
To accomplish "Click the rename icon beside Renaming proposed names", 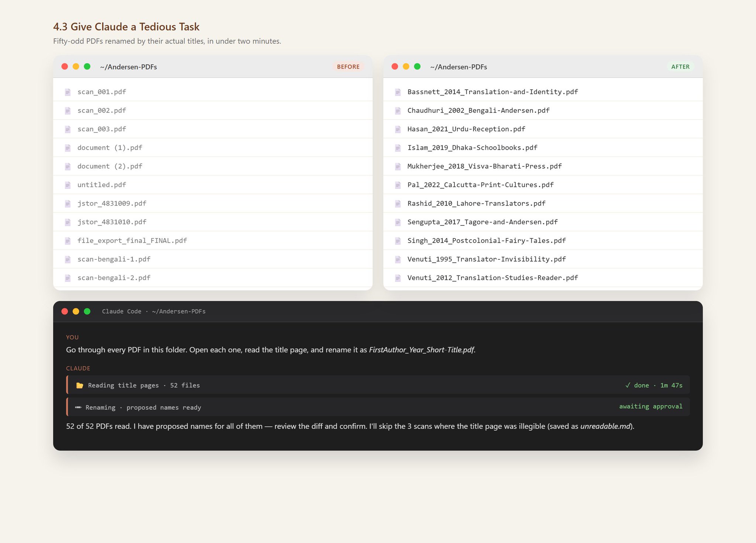I will 78,407.
